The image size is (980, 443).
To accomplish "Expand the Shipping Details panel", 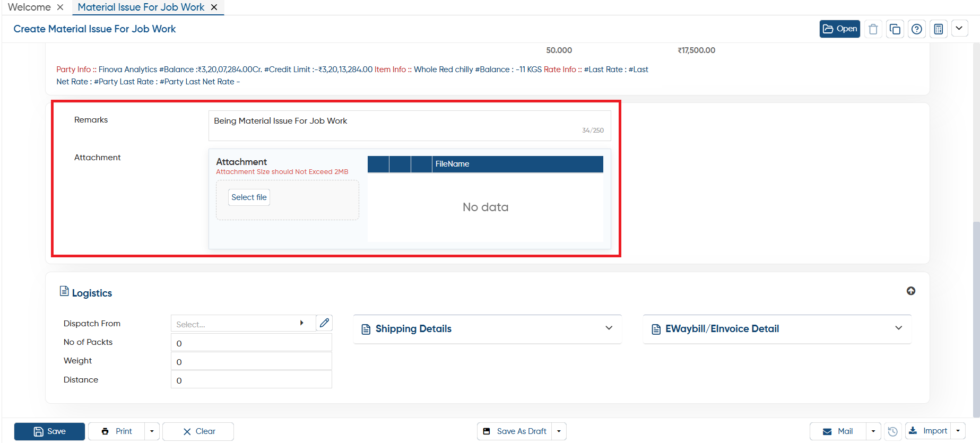I will point(487,329).
